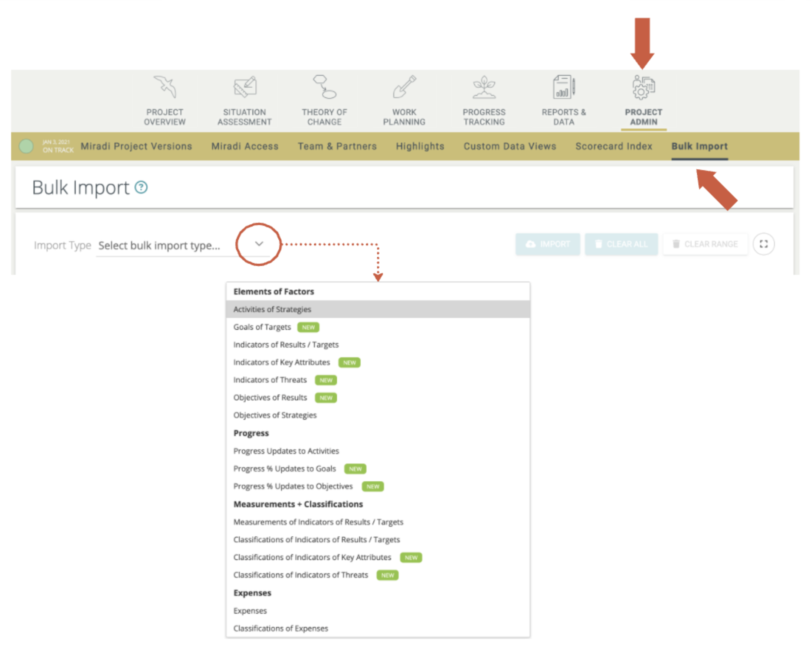Expand Import Type dropdown chevron
The height and width of the screenshot is (647, 812).
[x=259, y=244]
